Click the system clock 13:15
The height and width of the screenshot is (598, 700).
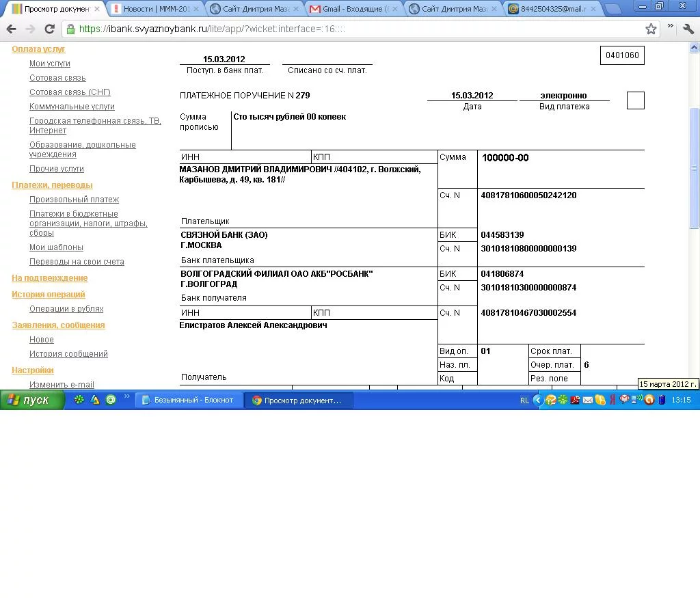681,400
